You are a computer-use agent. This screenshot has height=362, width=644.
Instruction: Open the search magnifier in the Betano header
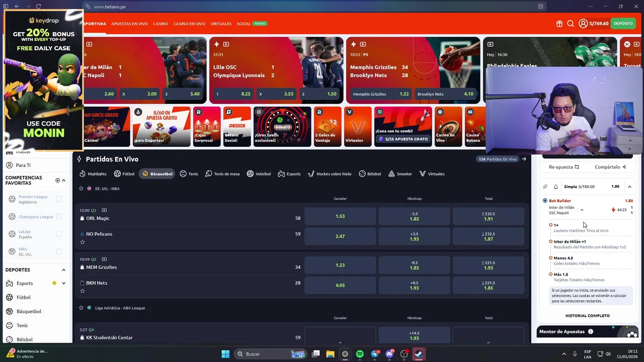tap(571, 24)
